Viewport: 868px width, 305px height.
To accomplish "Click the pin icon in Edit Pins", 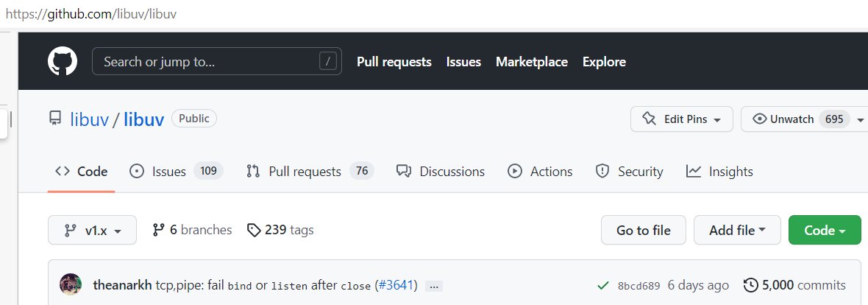I will [648, 119].
